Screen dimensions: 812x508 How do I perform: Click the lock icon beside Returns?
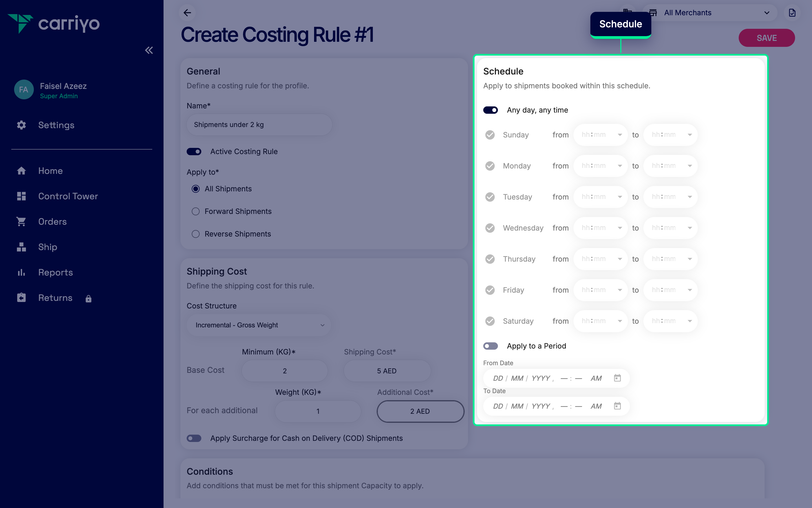click(89, 299)
